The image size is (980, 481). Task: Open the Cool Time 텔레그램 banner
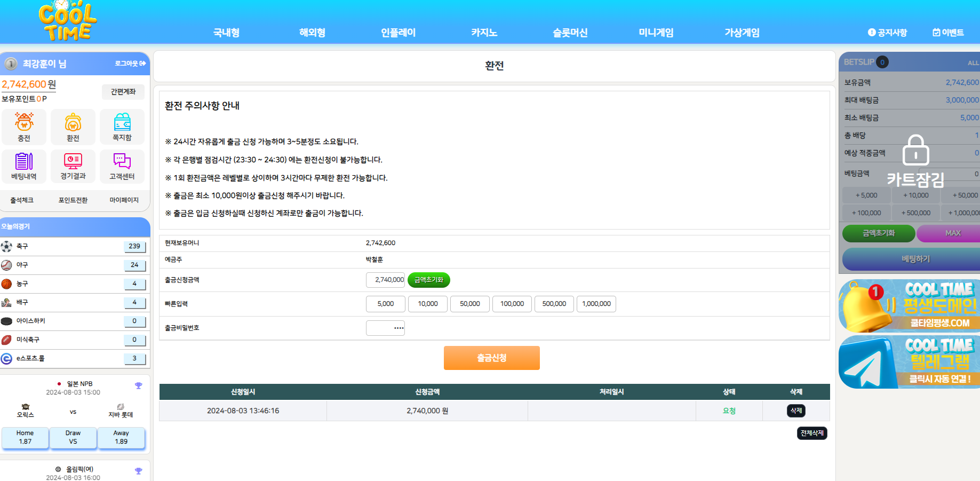point(909,362)
